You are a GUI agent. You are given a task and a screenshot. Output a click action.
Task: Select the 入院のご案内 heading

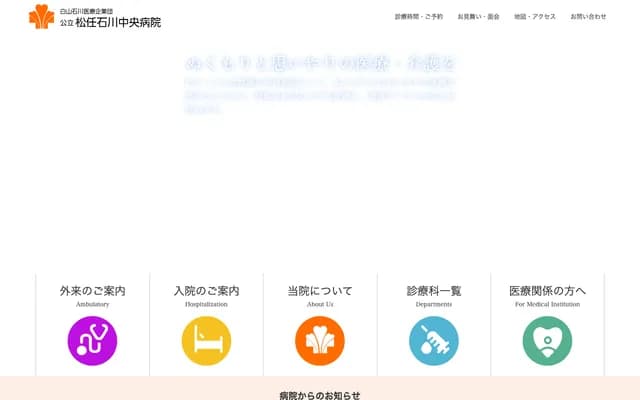(x=206, y=291)
